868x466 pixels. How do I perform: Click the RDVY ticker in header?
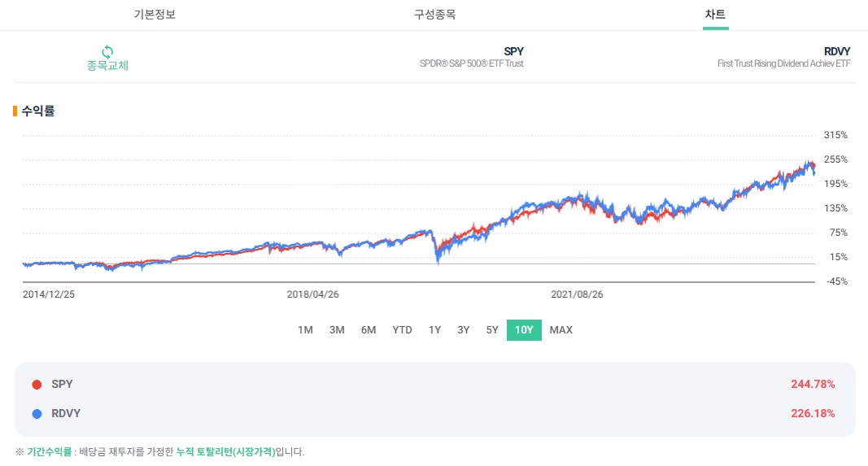[837, 51]
